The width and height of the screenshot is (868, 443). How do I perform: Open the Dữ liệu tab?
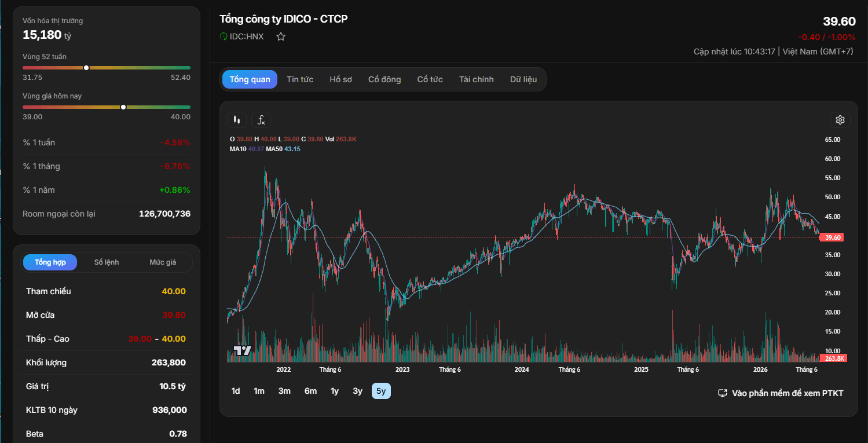point(523,79)
